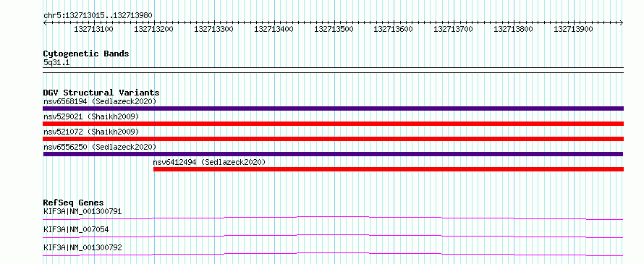Click ruler coordinate 132713500
Image resolution: width=644 pixels, height=264 pixels.
click(x=334, y=29)
